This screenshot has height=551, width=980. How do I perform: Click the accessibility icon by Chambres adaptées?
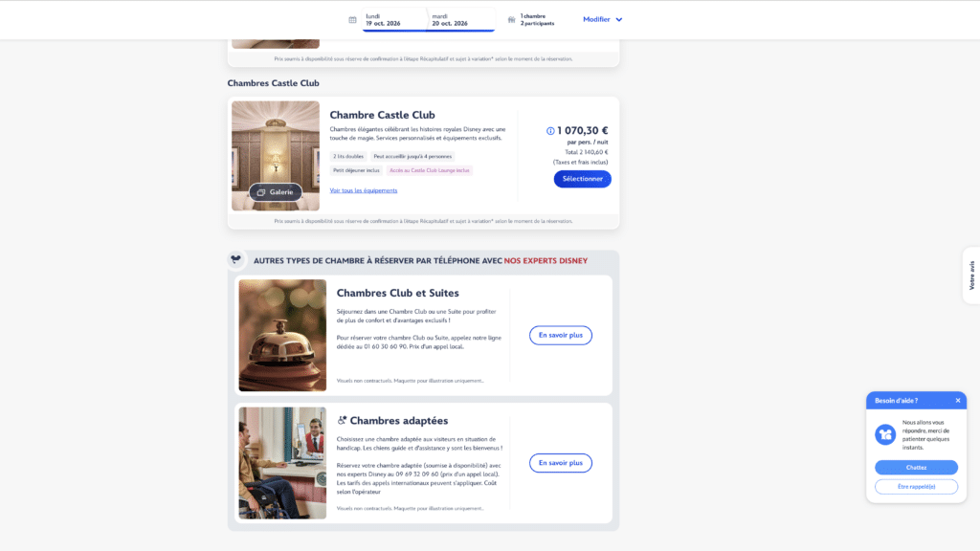coord(342,420)
